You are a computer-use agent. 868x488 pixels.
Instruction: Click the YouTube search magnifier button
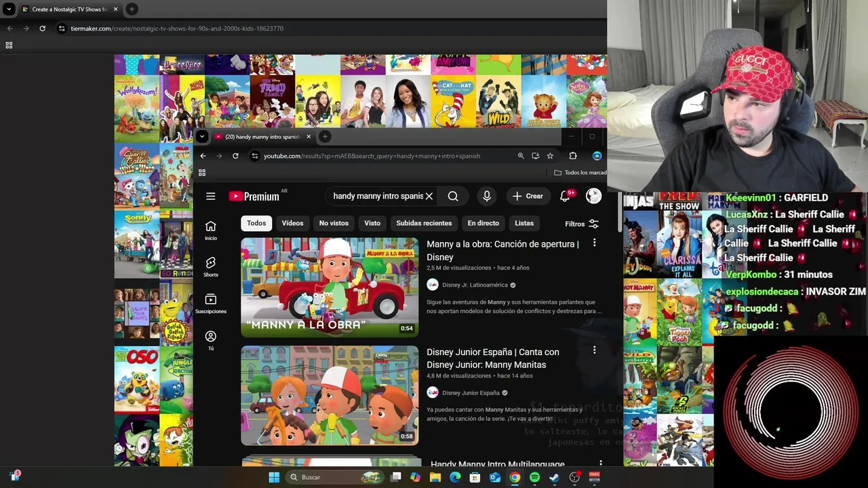[453, 196]
